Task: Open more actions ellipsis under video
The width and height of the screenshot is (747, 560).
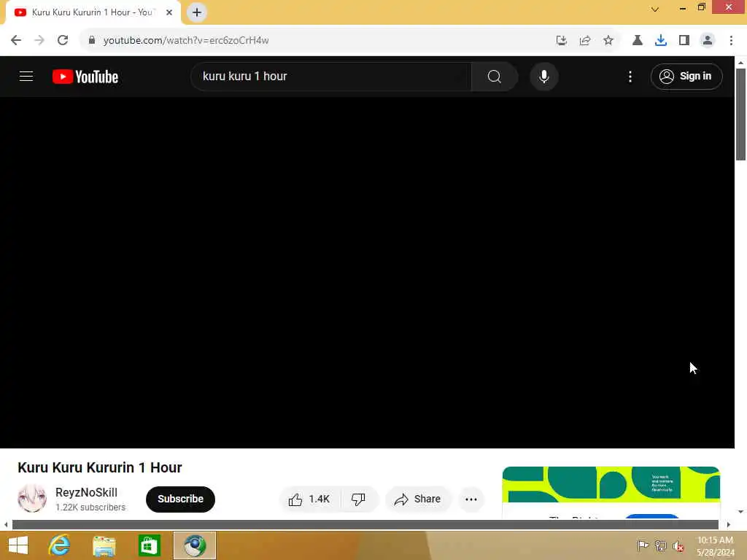Action: [471, 499]
